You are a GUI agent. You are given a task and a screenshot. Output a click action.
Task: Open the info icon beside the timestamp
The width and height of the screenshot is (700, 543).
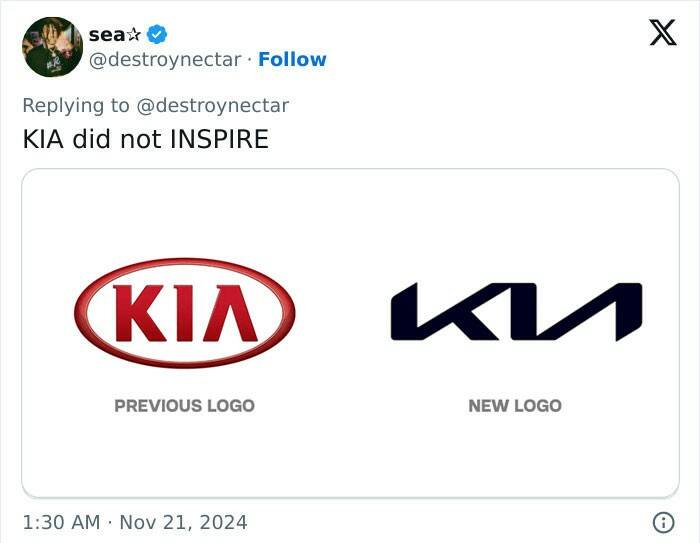(x=662, y=522)
